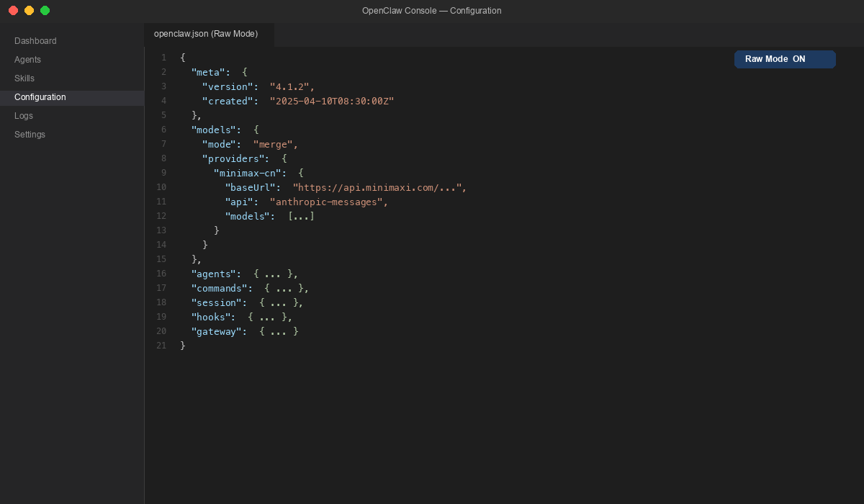Click the "commands" key
The height and width of the screenshot is (504, 864).
point(220,288)
